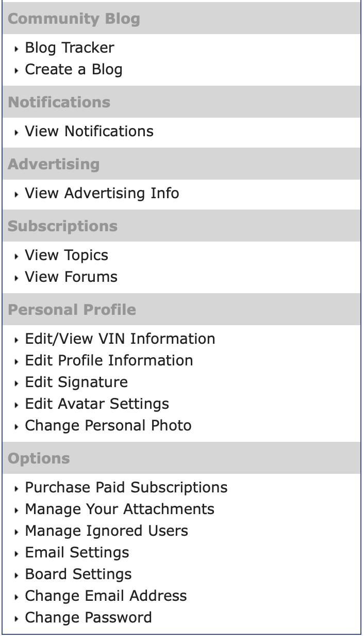Image resolution: width=364 pixels, height=639 pixels.
Task: Go to Email Settings
Action: (x=77, y=553)
